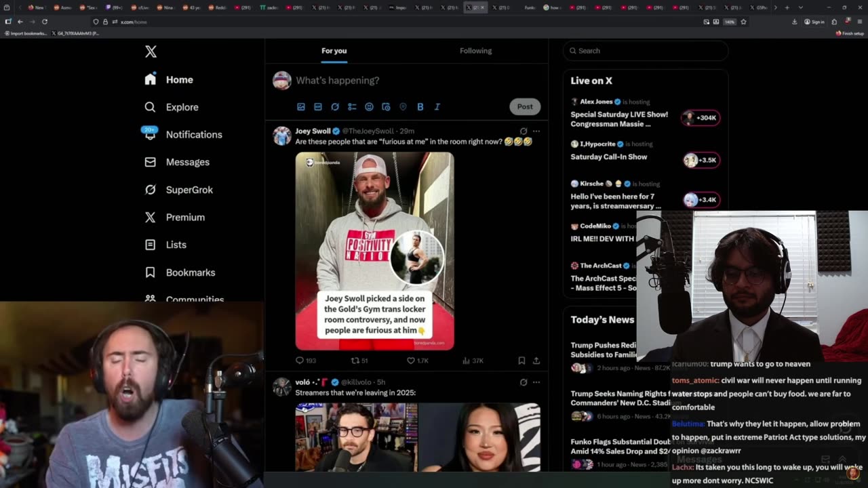Image resolution: width=868 pixels, height=488 pixels.
Task: Open Messages from the sidebar
Action: (x=177, y=162)
